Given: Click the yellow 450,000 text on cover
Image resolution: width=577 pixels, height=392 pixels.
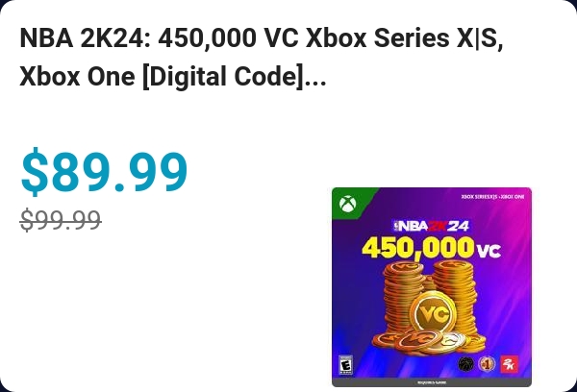Looking at the screenshot, I should [415, 249].
